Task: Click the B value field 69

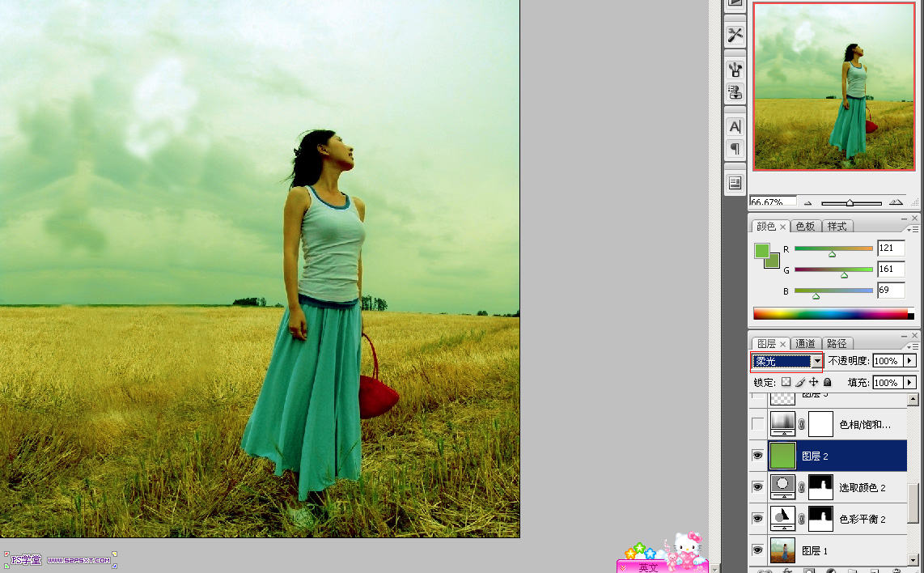Action: coord(890,290)
